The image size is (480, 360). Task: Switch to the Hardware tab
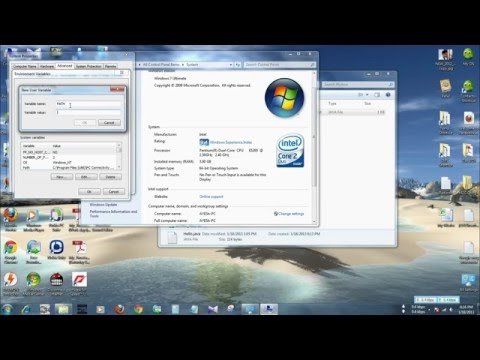pos(47,66)
